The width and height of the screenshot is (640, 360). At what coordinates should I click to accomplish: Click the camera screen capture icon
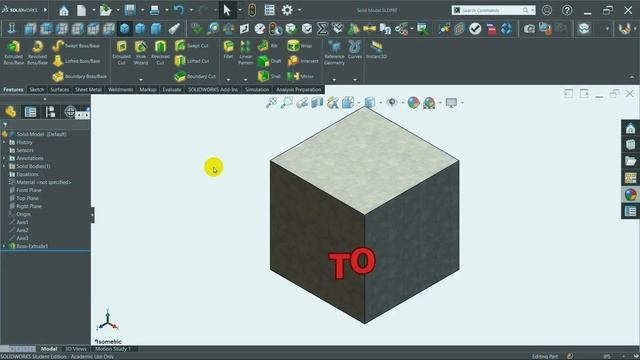tap(529, 29)
